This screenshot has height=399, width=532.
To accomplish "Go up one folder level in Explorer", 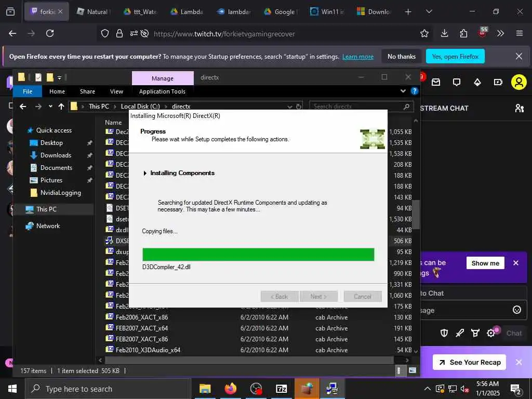I will coord(61,107).
